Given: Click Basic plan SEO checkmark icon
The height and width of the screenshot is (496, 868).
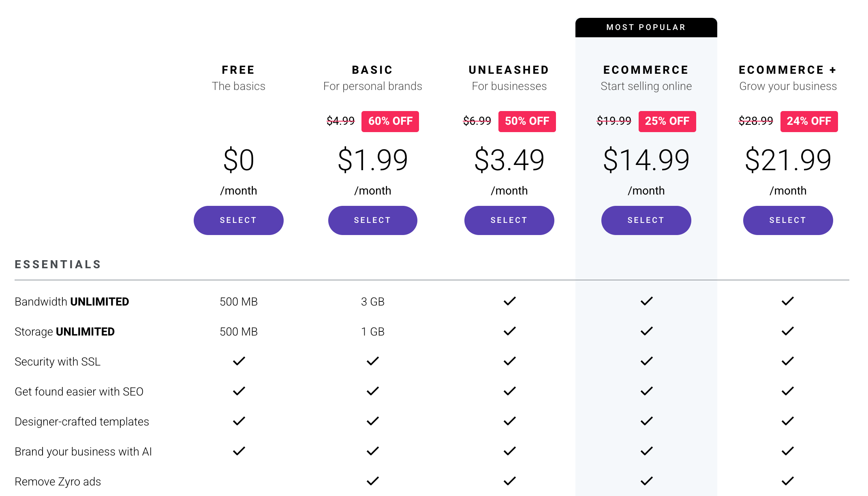Looking at the screenshot, I should point(372,391).
